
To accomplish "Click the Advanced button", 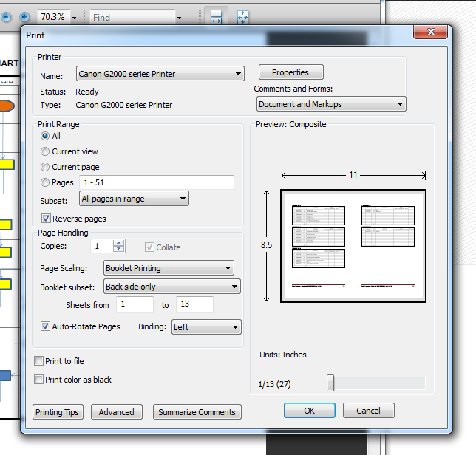I will click(117, 412).
